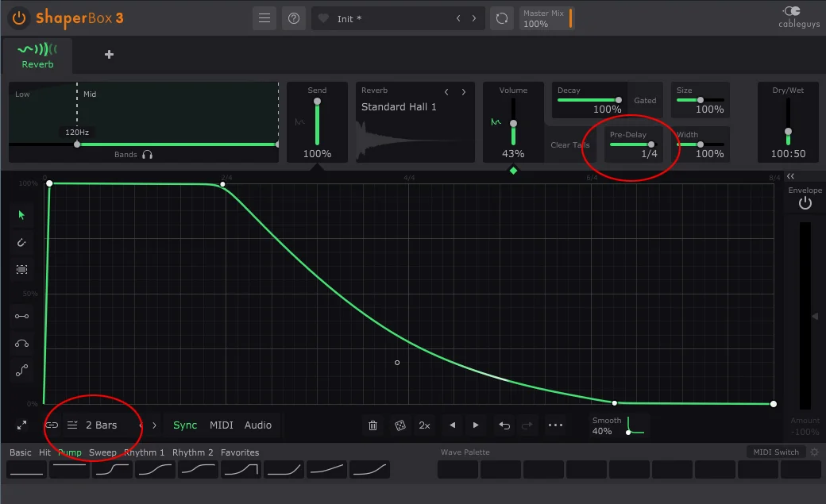826x504 pixels.
Task: Click the Bands label
Action: tap(125, 154)
